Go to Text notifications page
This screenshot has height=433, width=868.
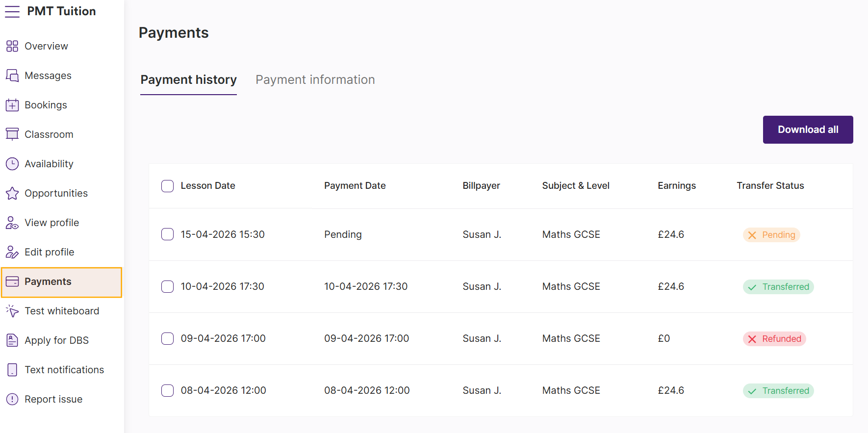pos(64,370)
